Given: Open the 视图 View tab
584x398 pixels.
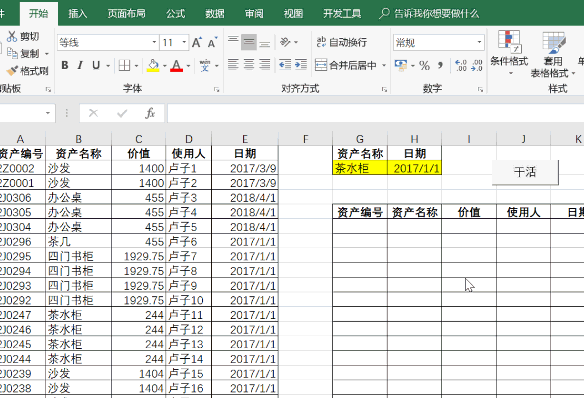Looking at the screenshot, I should pos(293,14).
